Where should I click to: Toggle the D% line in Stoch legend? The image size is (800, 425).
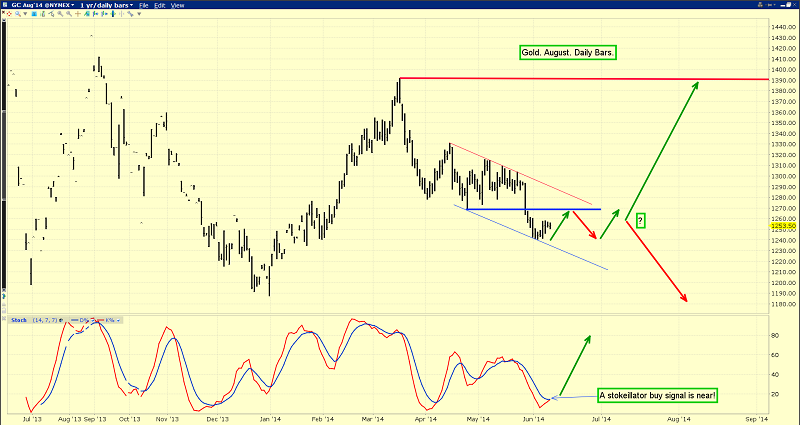(x=84, y=320)
